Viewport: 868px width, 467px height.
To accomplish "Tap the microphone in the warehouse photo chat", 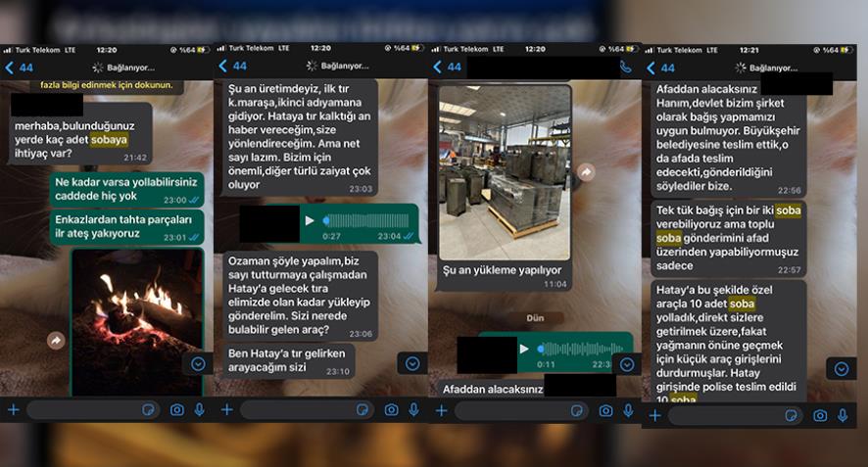I will [x=628, y=410].
